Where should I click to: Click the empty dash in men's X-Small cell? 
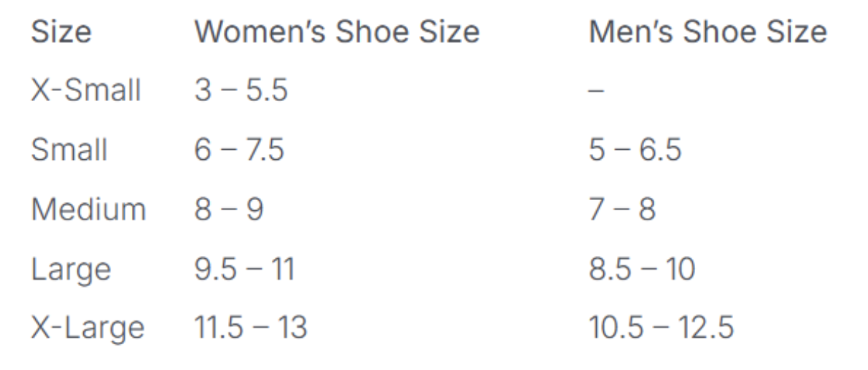pyautogui.click(x=597, y=92)
